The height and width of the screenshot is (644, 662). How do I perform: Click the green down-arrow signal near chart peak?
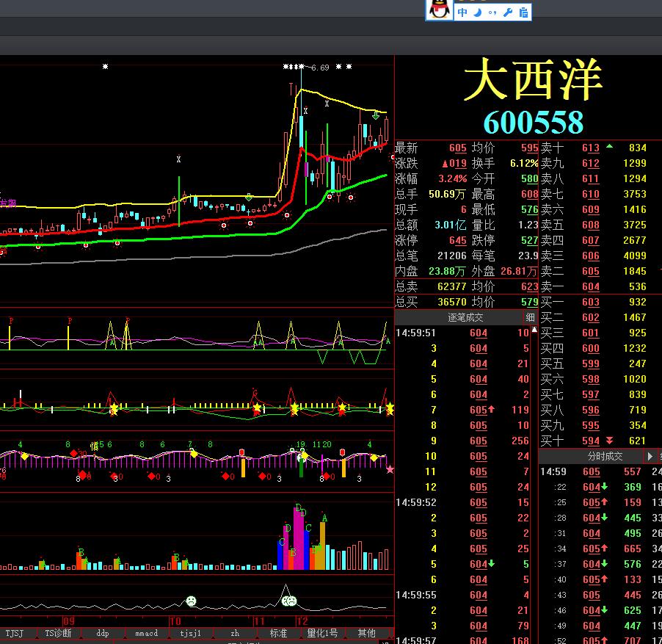pos(376,115)
